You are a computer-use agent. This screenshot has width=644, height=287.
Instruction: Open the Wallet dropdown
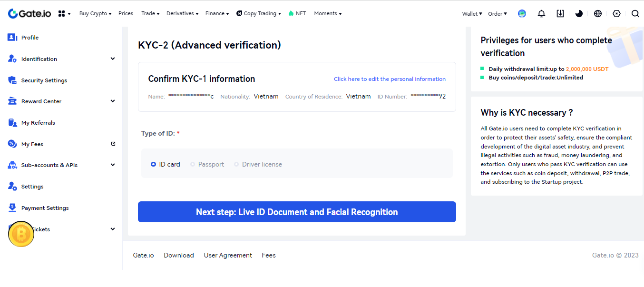pyautogui.click(x=472, y=14)
